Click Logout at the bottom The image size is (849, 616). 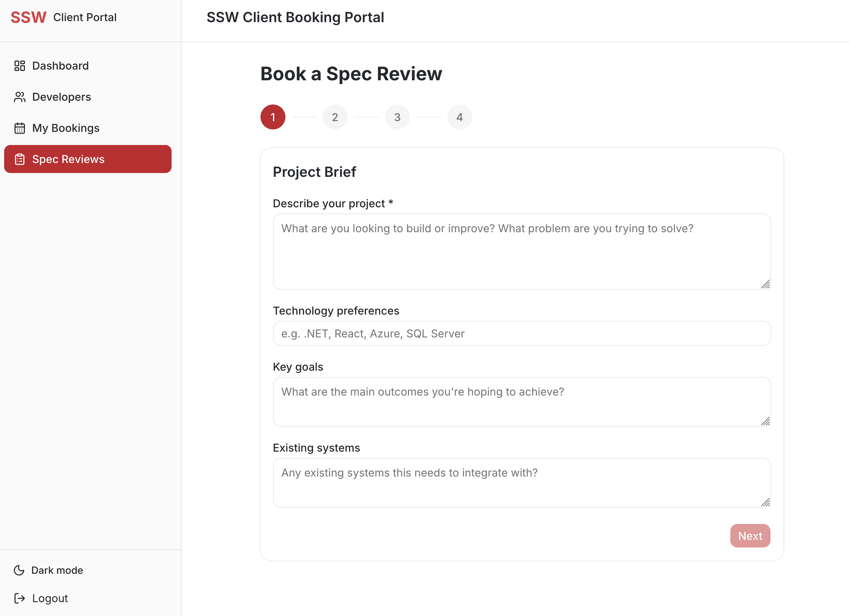49,598
